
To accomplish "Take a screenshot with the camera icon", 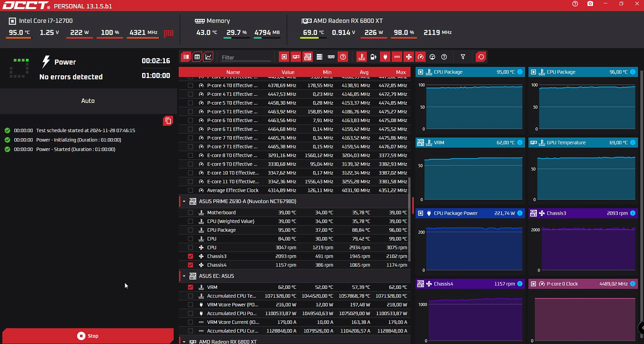I will tap(590, 4).
